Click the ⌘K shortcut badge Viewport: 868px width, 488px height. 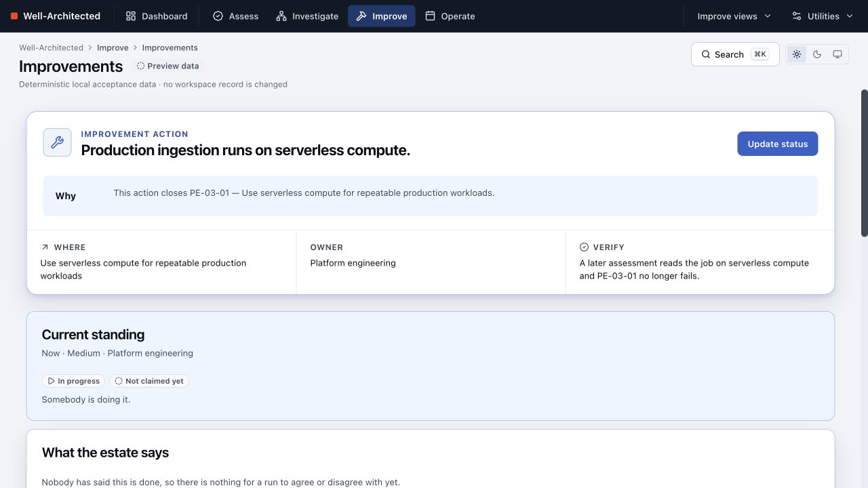click(x=759, y=54)
